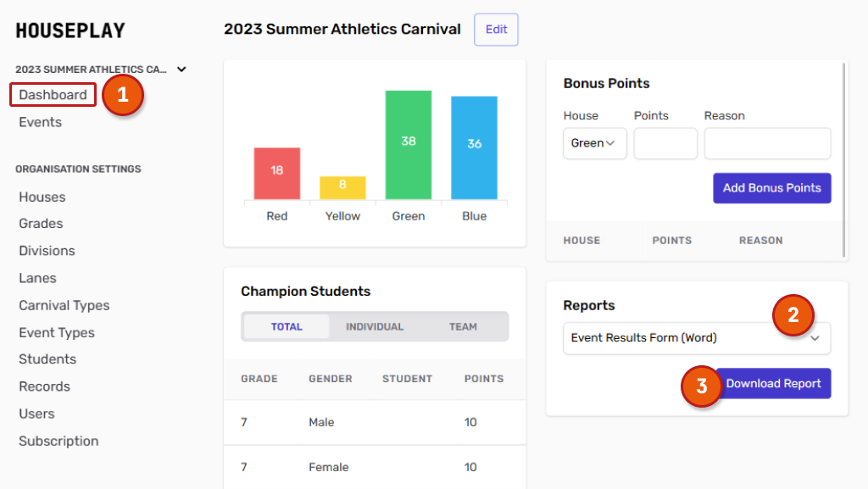Click the Download Report button
The height and width of the screenshot is (489, 868).
[x=773, y=384]
